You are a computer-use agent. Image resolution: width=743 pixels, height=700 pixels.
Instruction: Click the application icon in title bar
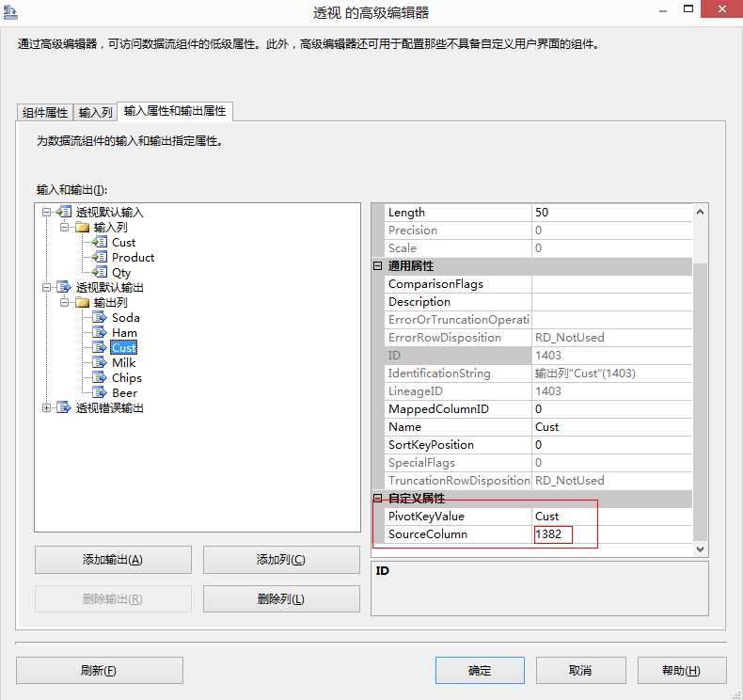tap(10, 12)
